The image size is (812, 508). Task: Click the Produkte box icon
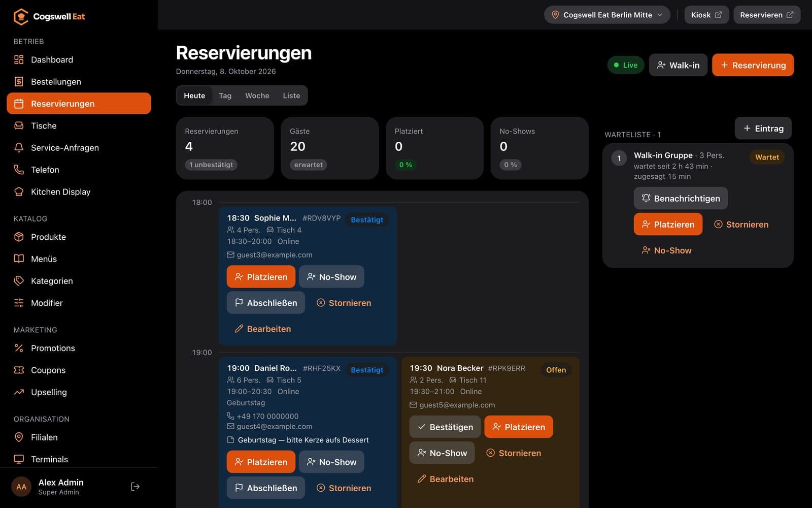[x=19, y=237]
